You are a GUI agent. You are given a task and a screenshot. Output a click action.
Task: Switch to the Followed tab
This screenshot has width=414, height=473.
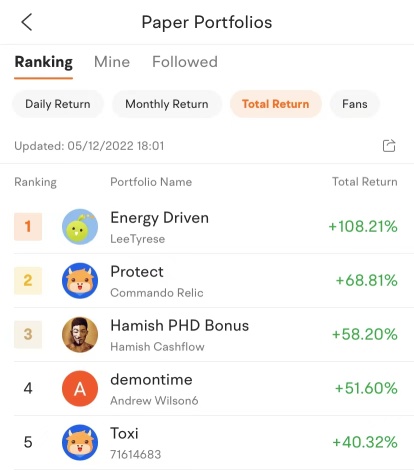tap(185, 62)
